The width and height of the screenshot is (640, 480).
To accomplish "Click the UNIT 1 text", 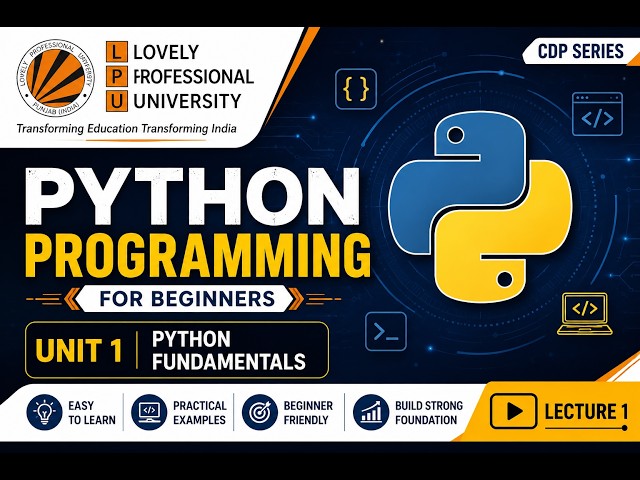I will pyautogui.click(x=79, y=351).
